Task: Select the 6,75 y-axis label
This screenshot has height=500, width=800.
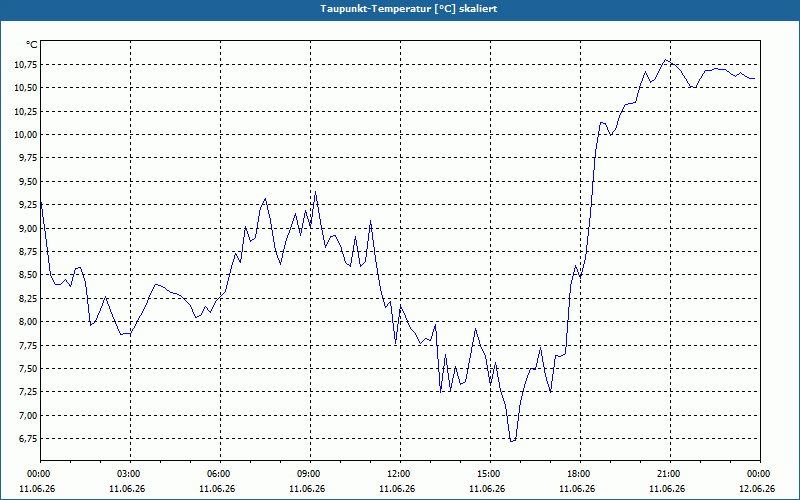Action: point(28,439)
